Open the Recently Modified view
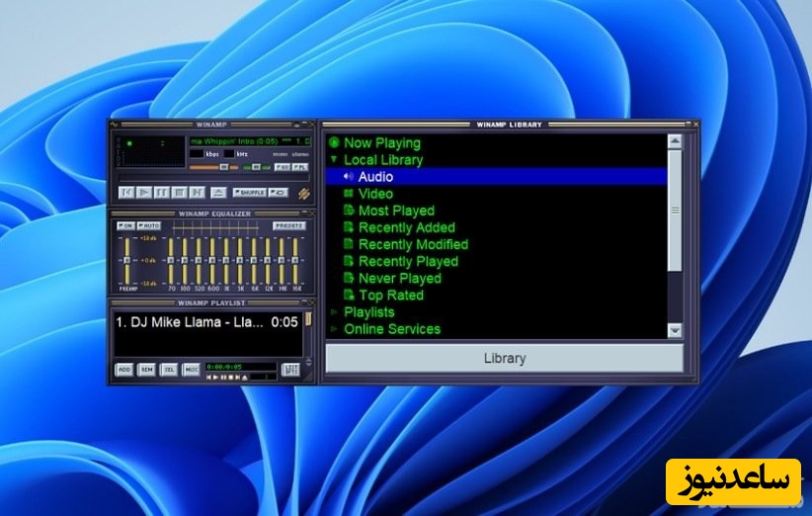This screenshot has height=516, width=812. pos(413,244)
